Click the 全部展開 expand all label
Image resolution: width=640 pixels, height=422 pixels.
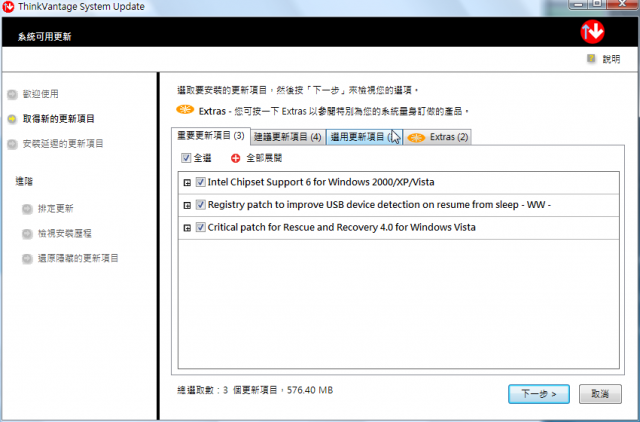[x=264, y=158]
